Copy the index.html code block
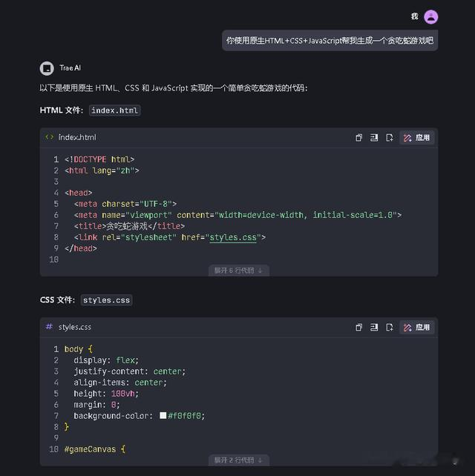475x476 pixels. (358, 137)
